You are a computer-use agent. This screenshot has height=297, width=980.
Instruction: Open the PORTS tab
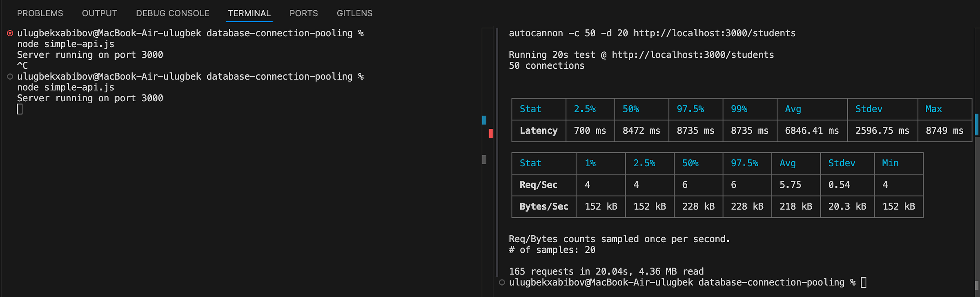click(304, 13)
